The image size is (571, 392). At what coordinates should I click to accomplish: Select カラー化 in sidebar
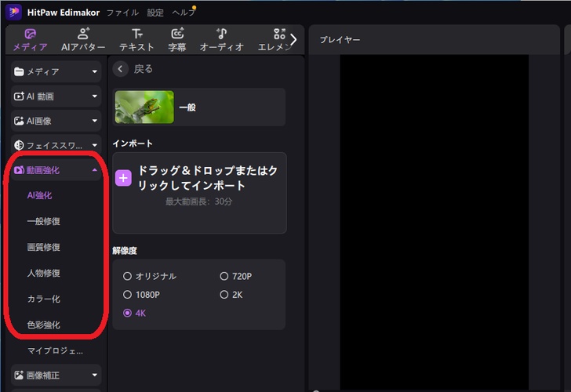point(44,299)
